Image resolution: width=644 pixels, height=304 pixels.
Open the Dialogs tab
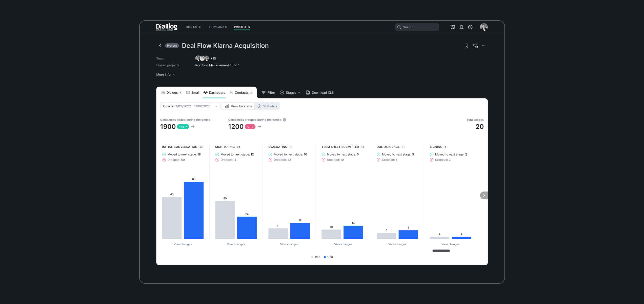pos(171,93)
